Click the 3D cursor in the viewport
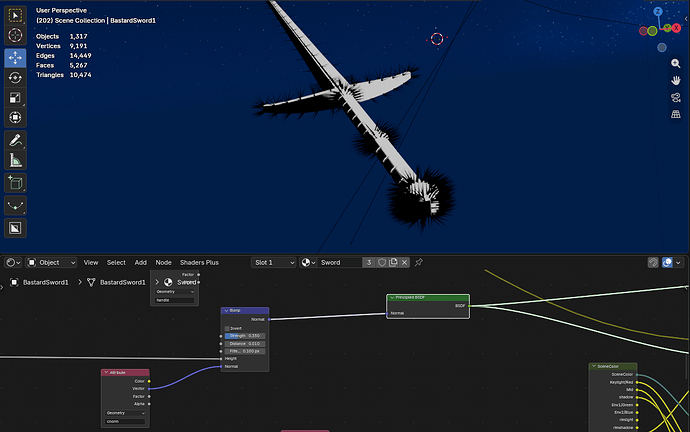The height and width of the screenshot is (432, 690). (437, 39)
